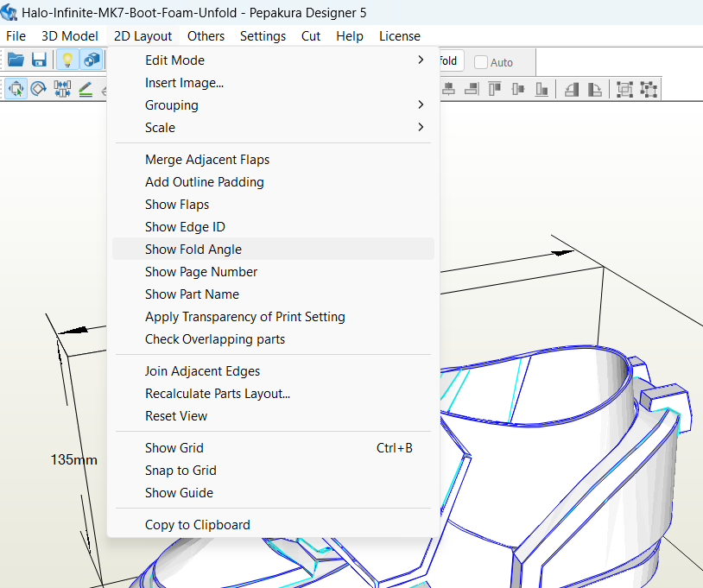Screen dimensions: 703x588
Task: Select the Join/Disjoin faces tool icon
Action: (x=62, y=88)
